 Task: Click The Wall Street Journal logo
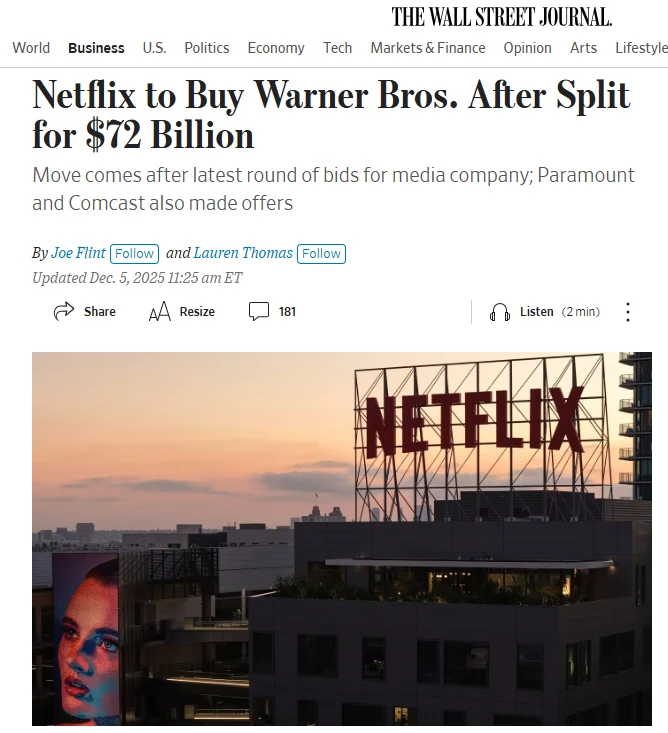coord(502,17)
